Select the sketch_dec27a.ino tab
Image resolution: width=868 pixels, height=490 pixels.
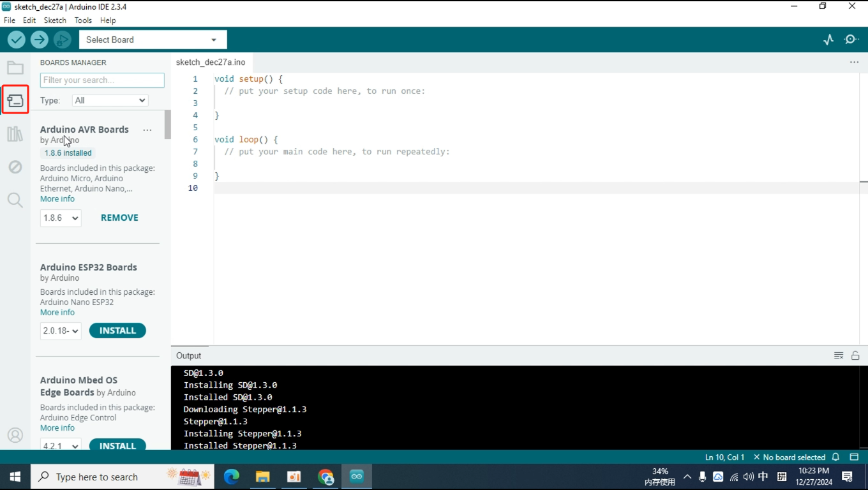211,63
